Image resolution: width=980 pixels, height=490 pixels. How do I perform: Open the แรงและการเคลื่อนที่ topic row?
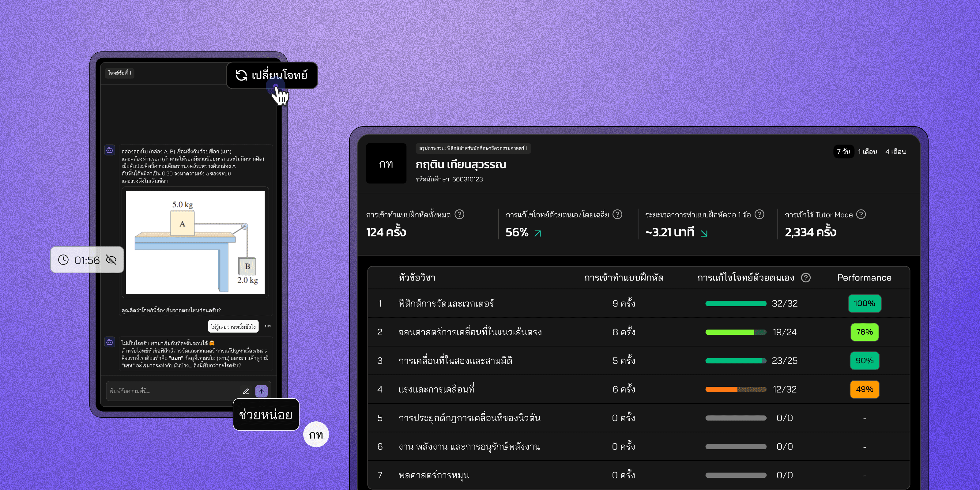tap(436, 389)
